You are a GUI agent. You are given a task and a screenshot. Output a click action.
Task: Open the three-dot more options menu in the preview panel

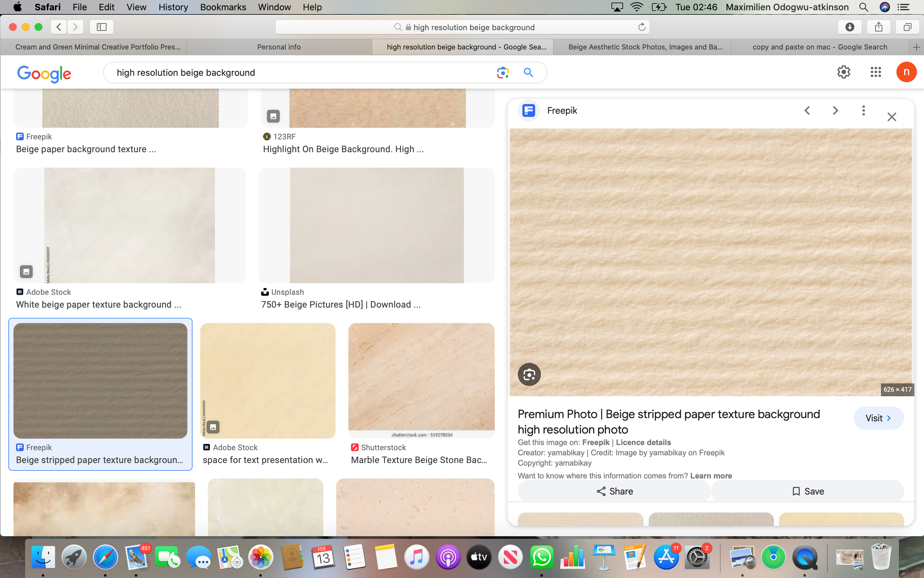pos(863,110)
